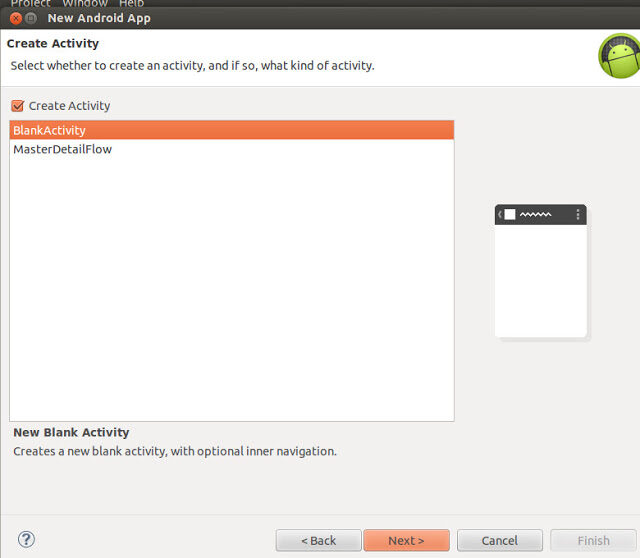Screen dimensions: 640x558
Task: Click squiggly title placeholder in preview
Action: click(x=535, y=214)
